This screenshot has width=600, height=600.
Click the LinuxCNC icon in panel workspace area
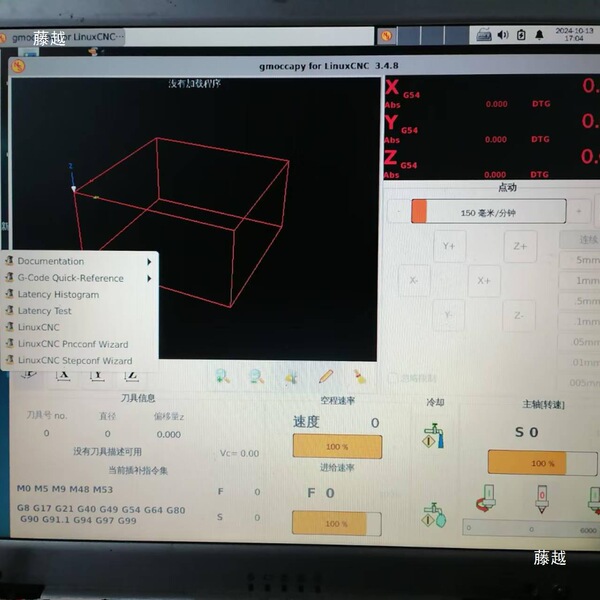tap(387, 36)
